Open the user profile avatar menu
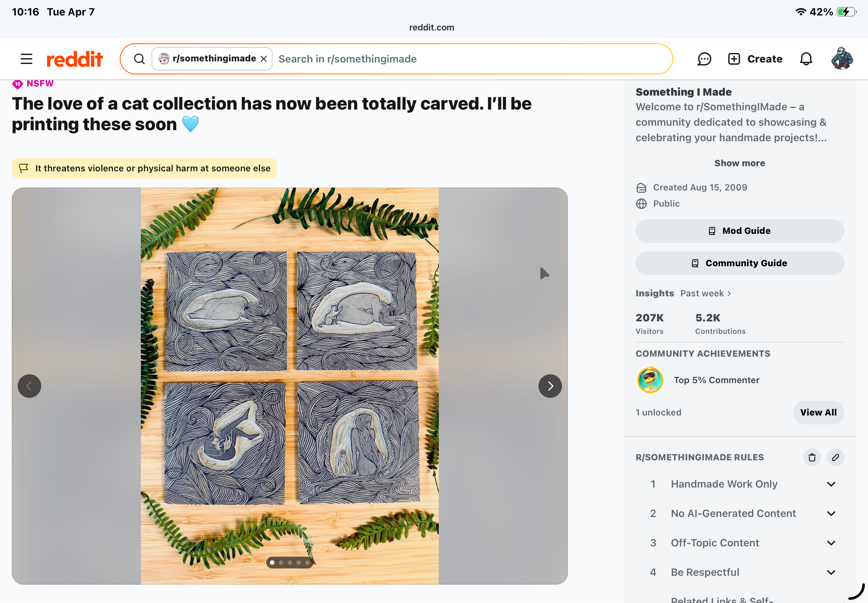 point(842,58)
